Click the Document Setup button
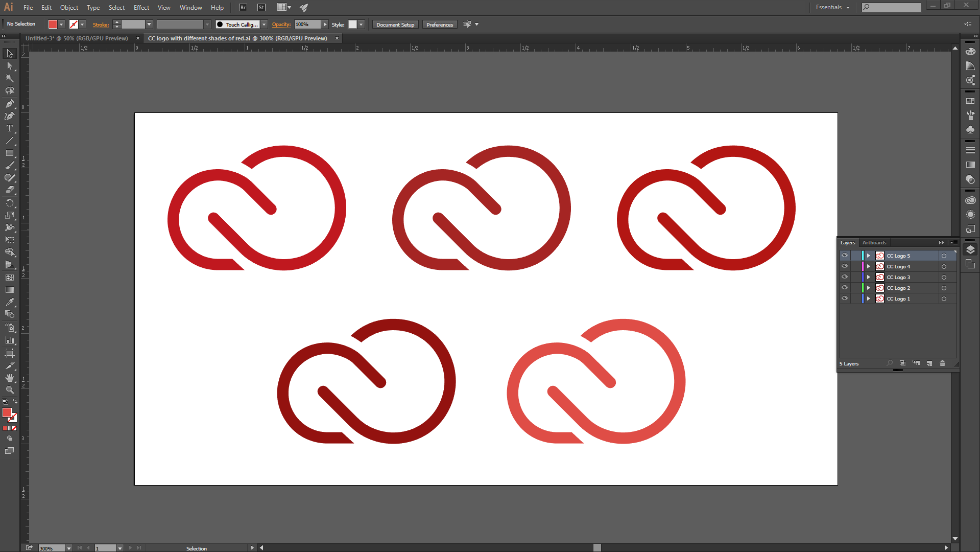 tap(395, 24)
